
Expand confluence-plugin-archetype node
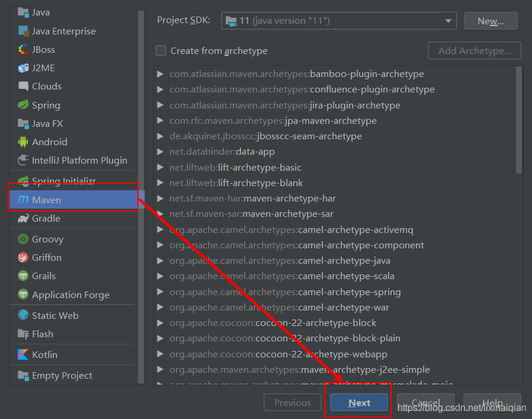click(x=160, y=89)
